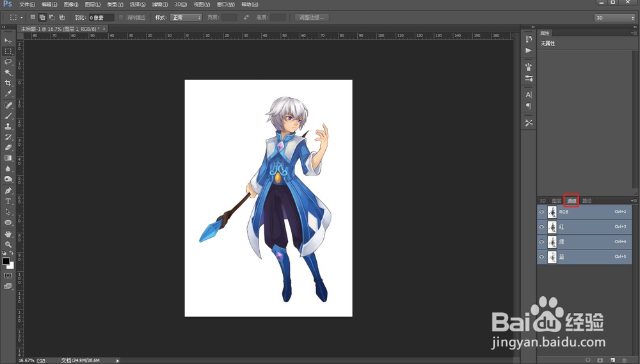Image resolution: width=640 pixels, height=364 pixels.
Task: Open the 滤镜(T) menu
Action: [x=159, y=4]
